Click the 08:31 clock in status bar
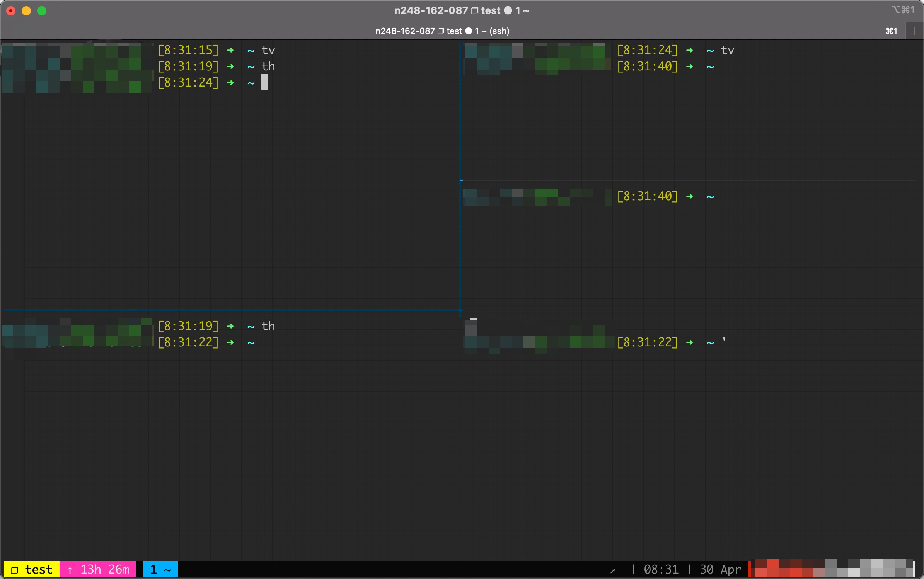 pos(661,569)
